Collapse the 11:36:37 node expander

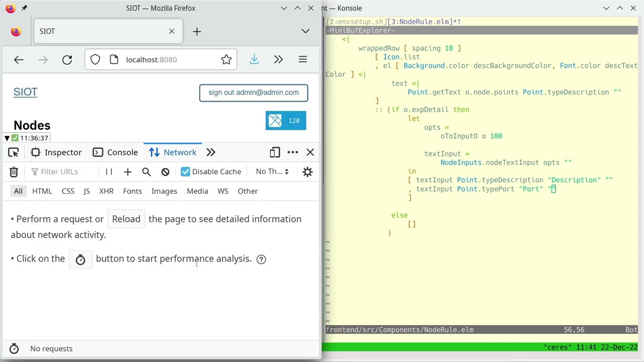[7, 138]
